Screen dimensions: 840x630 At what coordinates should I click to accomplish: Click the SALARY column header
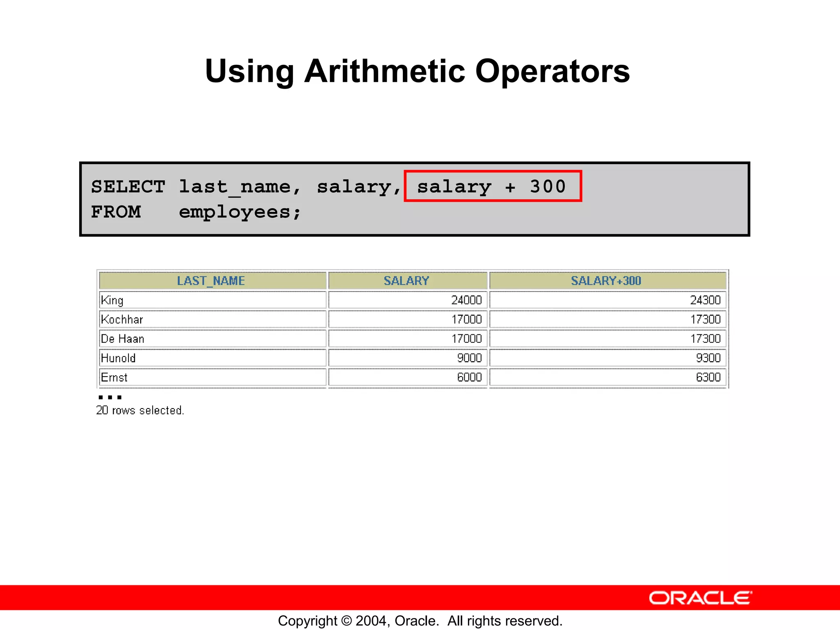(407, 281)
